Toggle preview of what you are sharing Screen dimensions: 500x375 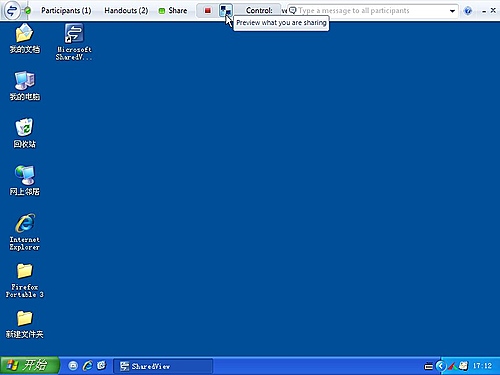click(226, 11)
